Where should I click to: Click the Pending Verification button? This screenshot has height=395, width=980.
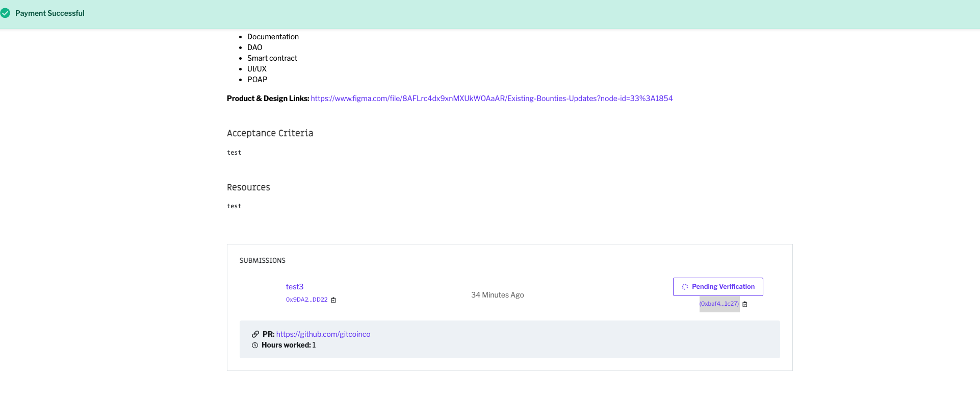pyautogui.click(x=718, y=287)
